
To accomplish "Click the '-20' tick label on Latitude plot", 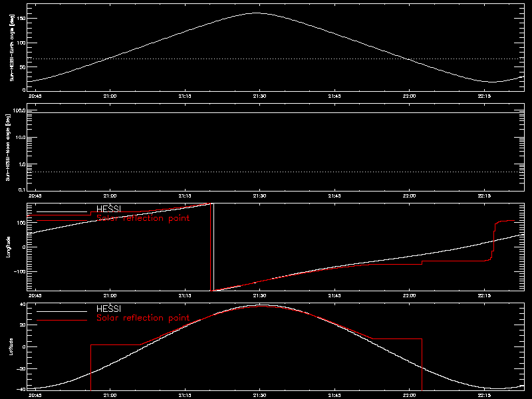I will pos(21,368).
